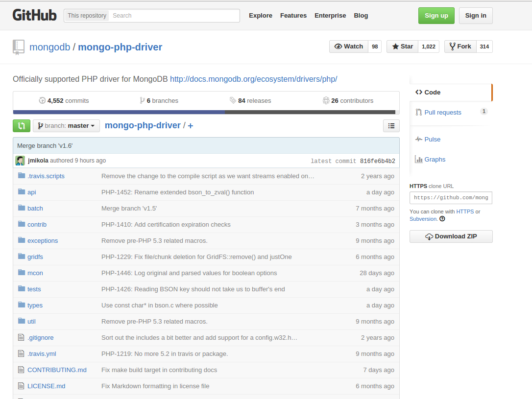Click the HTTPS clone URL field
532x399 pixels.
click(451, 198)
